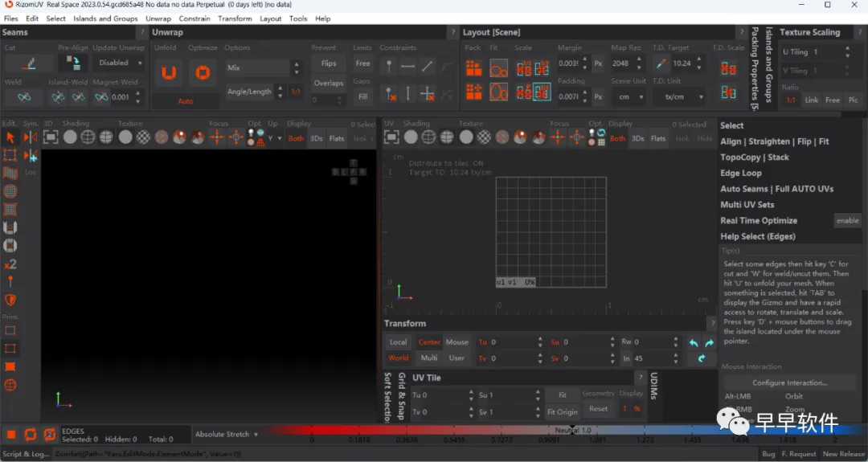Click the Reset button in UV Tile
Screen dimensions: 868x462
point(598,409)
